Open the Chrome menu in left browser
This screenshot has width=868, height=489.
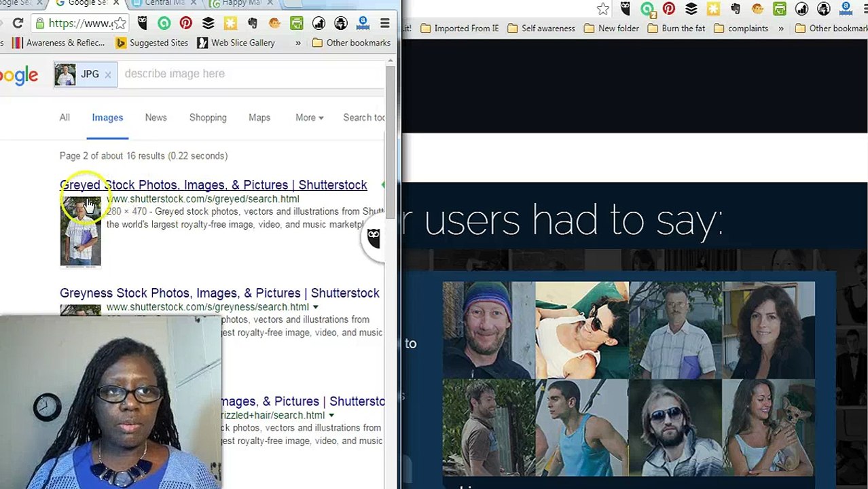click(x=384, y=23)
